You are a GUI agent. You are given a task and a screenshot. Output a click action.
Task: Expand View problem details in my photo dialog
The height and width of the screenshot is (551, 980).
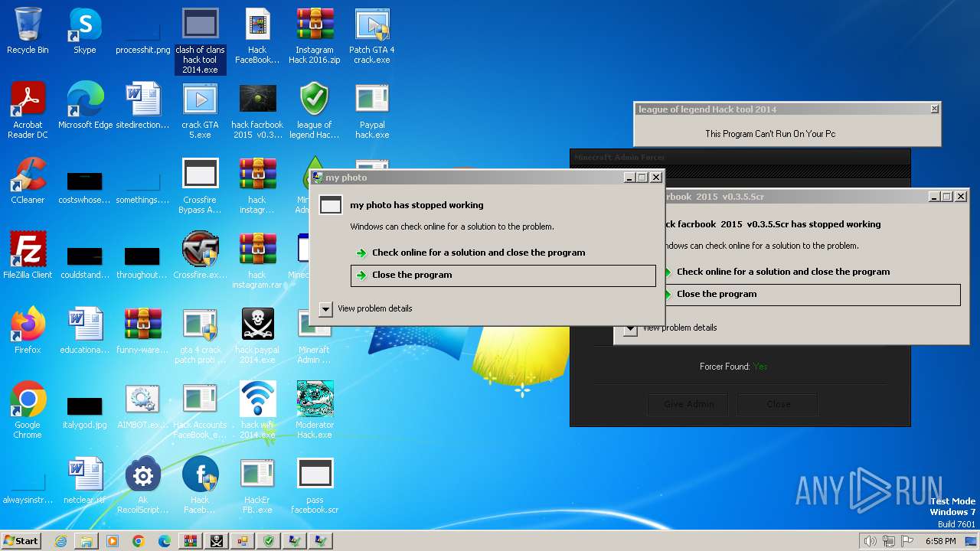[x=325, y=308]
